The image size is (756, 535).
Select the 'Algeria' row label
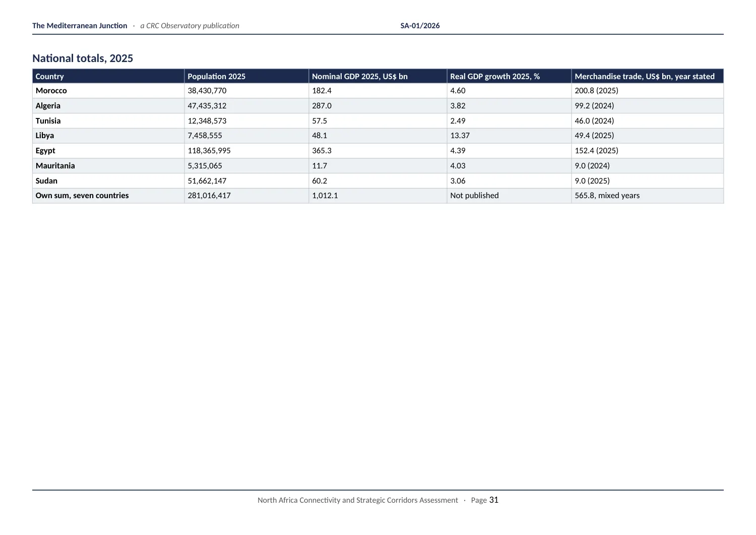[48, 106]
